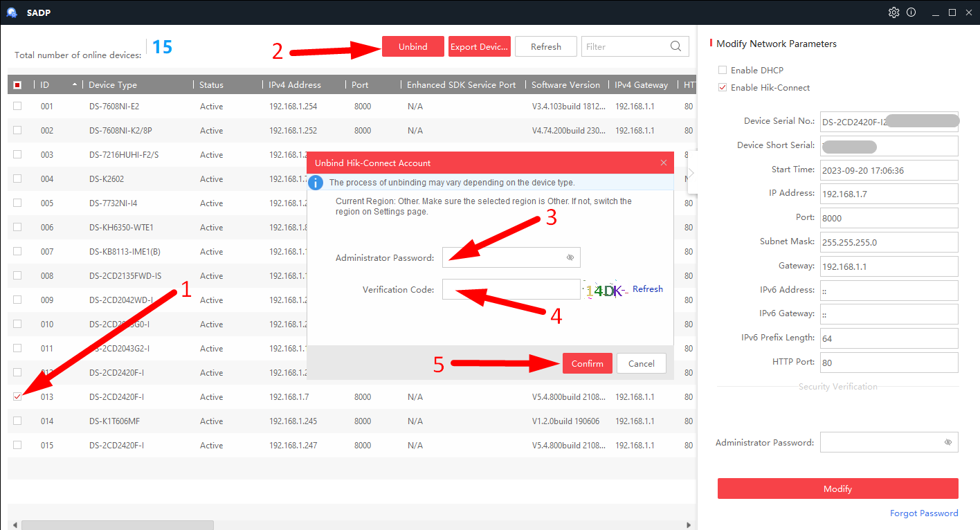Focus the IP Address field 192.168.1.7
The height and width of the screenshot is (530, 980).
[889, 194]
